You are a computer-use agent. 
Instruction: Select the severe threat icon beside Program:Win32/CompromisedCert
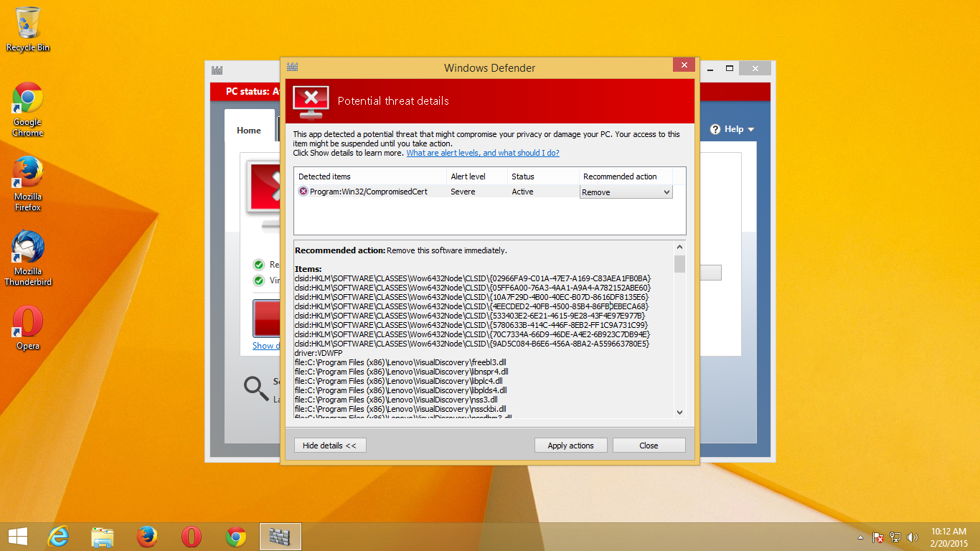tap(303, 192)
